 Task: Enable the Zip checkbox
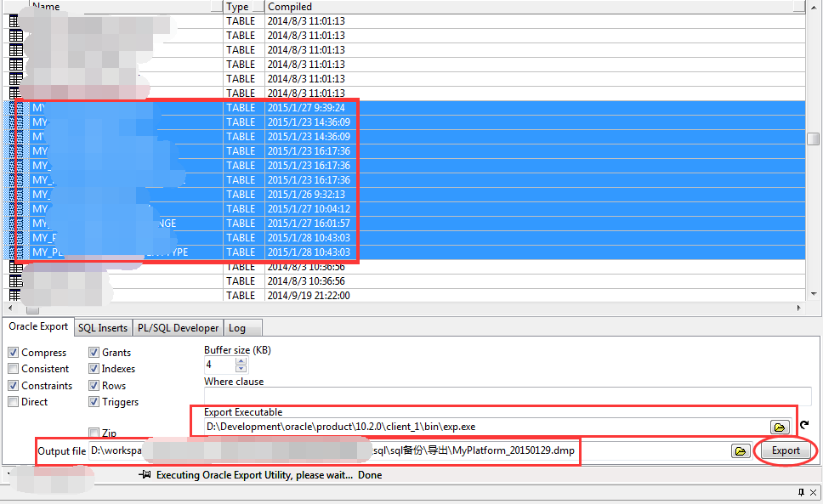click(94, 433)
